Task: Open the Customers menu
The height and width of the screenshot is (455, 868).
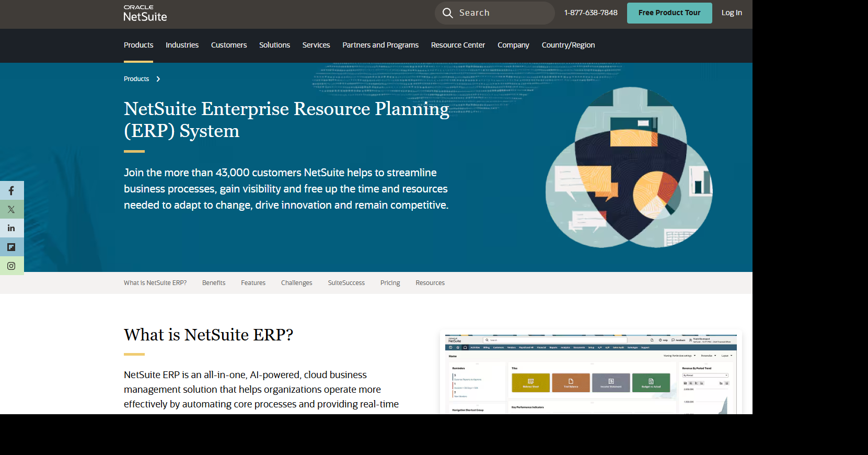Action: point(229,45)
